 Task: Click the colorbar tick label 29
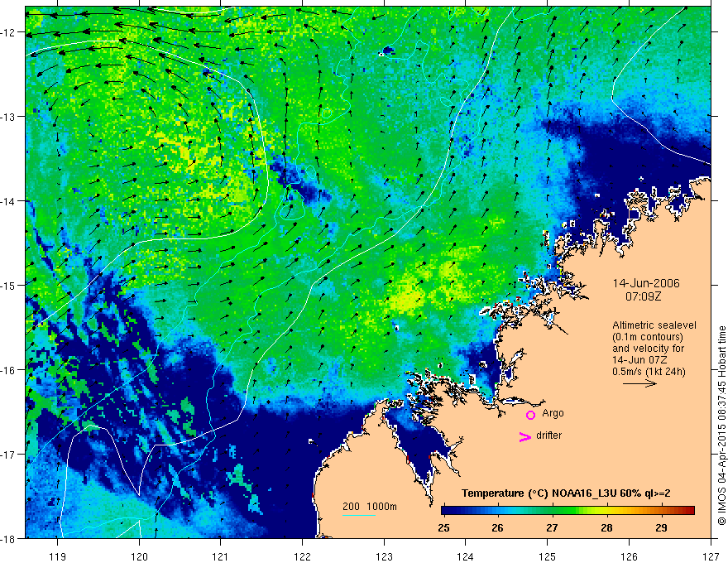pyautogui.click(x=661, y=527)
